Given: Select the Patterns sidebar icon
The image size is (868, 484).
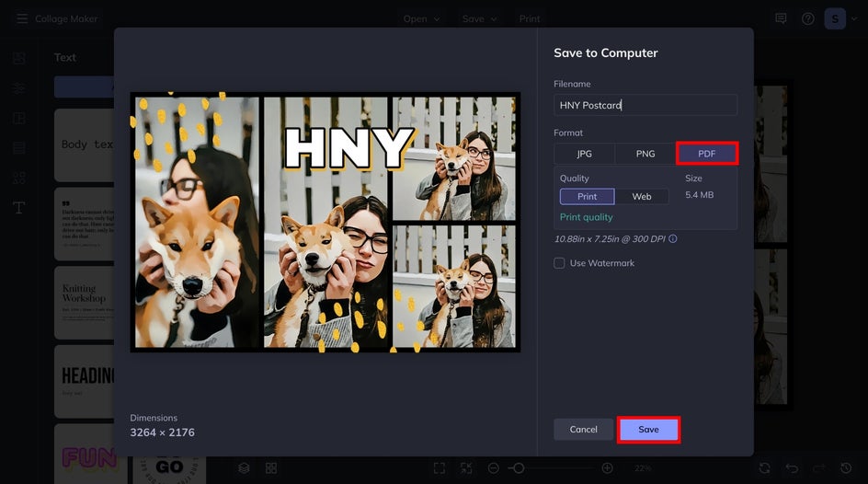Looking at the screenshot, I should coord(19,148).
